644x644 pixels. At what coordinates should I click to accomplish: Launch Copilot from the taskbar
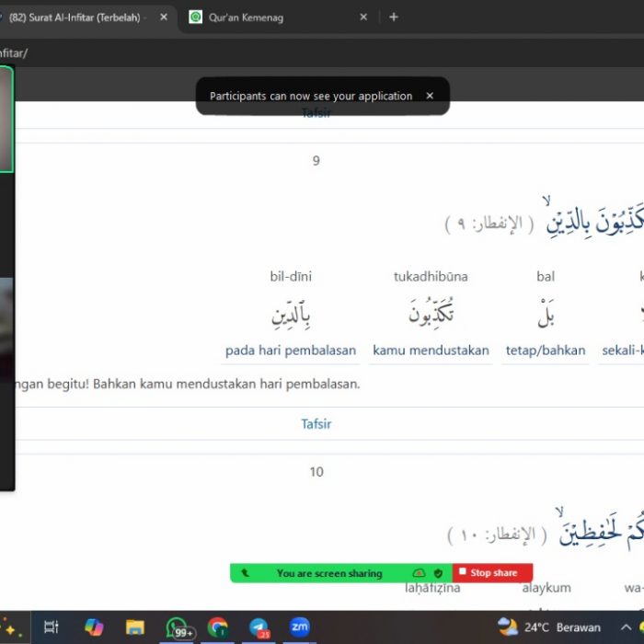click(94, 627)
